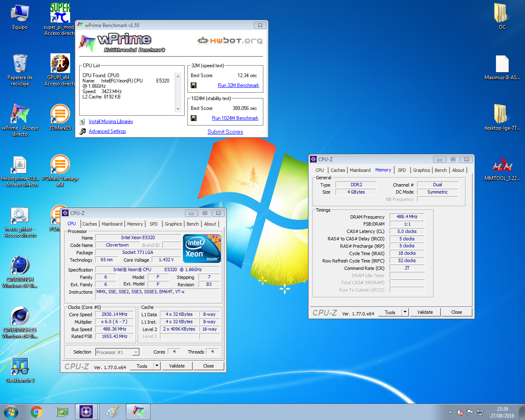
Task: Open SPD tab in right CPU-Z window
Action: [402, 170]
